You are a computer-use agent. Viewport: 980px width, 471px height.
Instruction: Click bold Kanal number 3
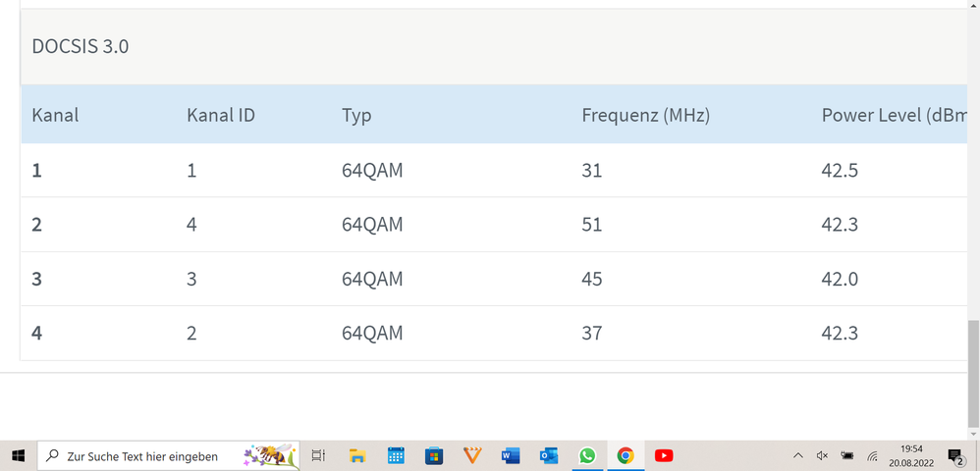point(37,279)
